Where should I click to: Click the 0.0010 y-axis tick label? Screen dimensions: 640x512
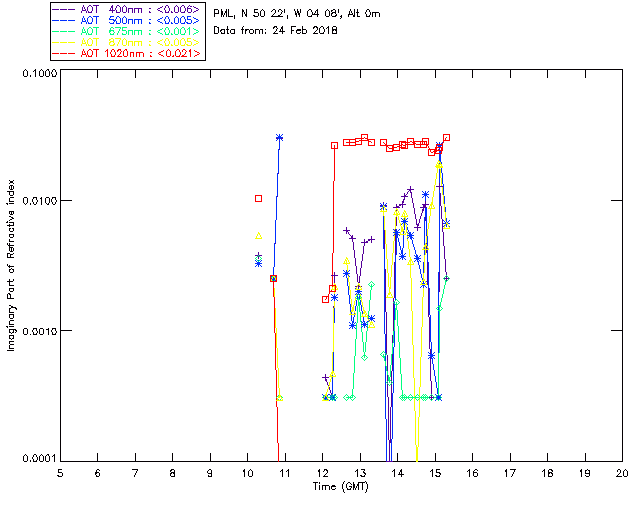[40, 331]
